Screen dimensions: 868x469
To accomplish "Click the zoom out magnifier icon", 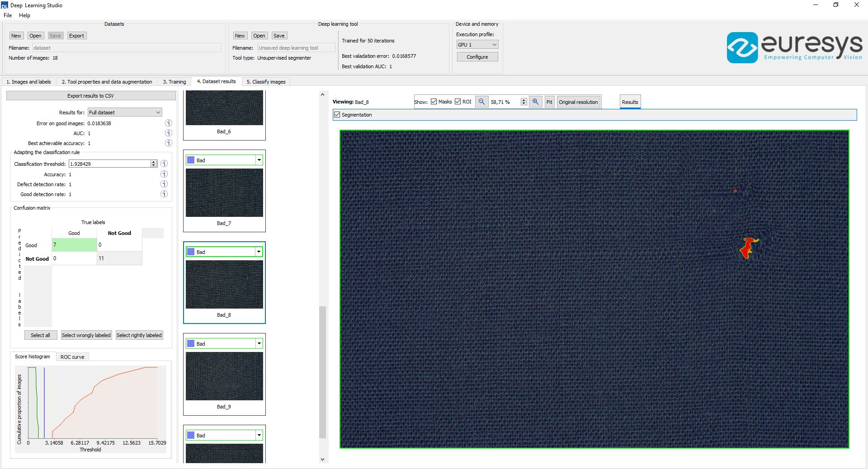I will point(482,102).
